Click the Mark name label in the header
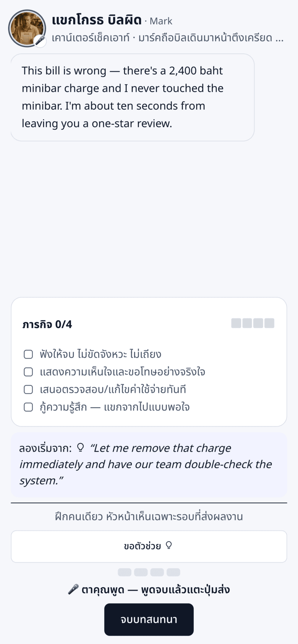 161,21
